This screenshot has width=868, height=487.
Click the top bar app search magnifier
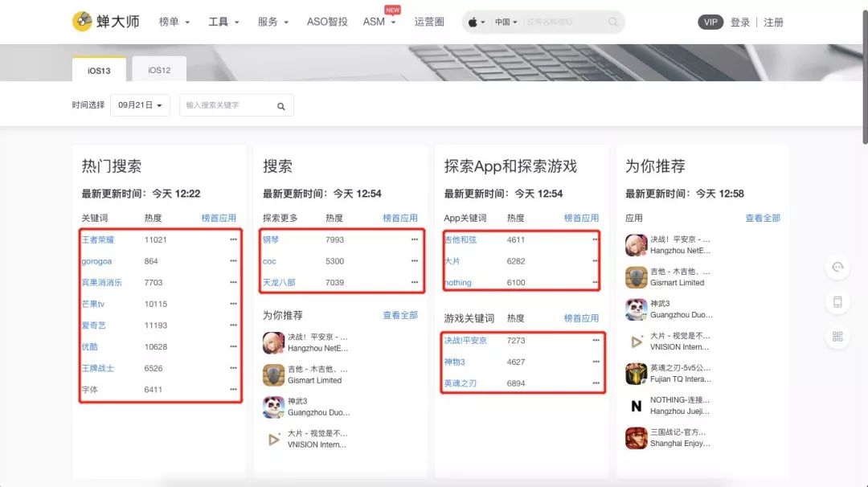pos(612,22)
